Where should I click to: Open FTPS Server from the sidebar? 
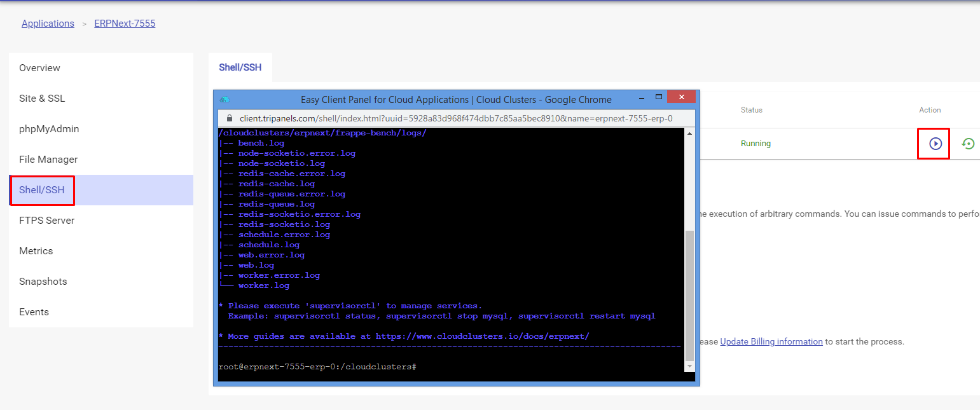point(101,221)
